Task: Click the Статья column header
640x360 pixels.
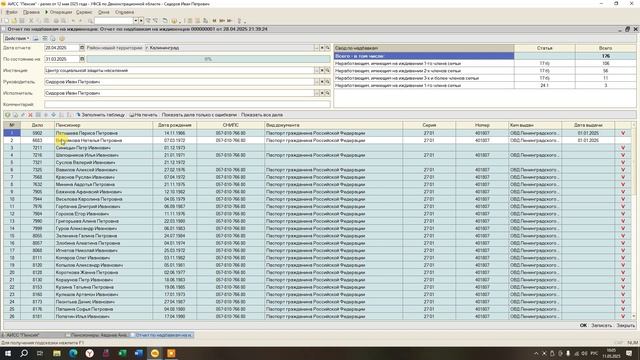Action: [x=544, y=48]
